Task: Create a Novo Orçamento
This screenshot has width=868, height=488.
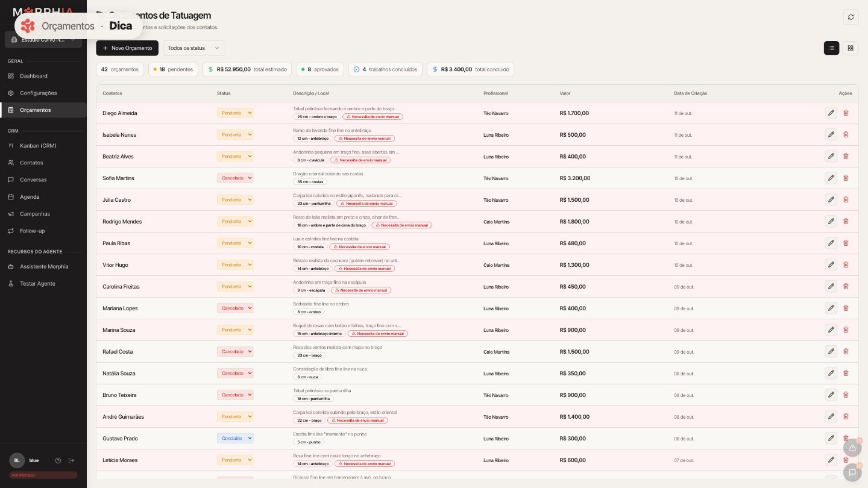Action: 127,48
